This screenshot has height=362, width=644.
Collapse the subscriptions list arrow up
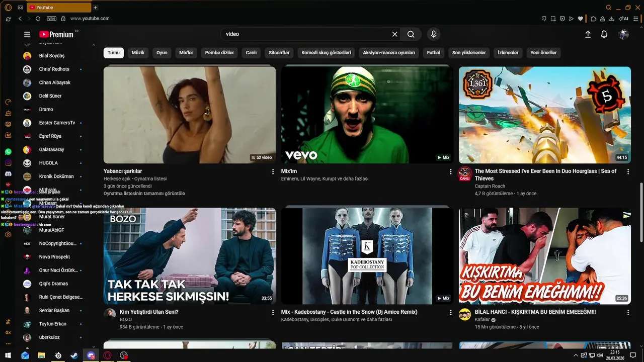pyautogui.click(x=94, y=45)
